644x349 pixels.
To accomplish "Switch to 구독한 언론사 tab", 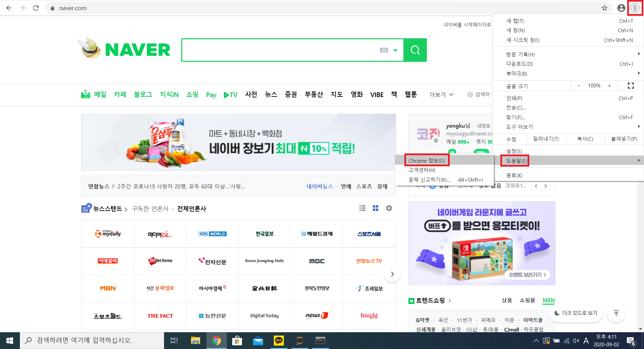I will (x=150, y=209).
